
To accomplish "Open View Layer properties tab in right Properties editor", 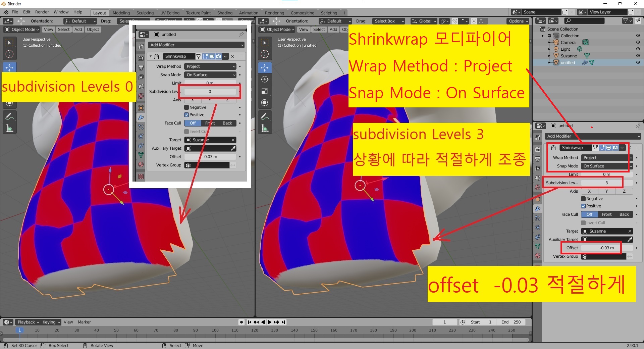I will (x=538, y=168).
